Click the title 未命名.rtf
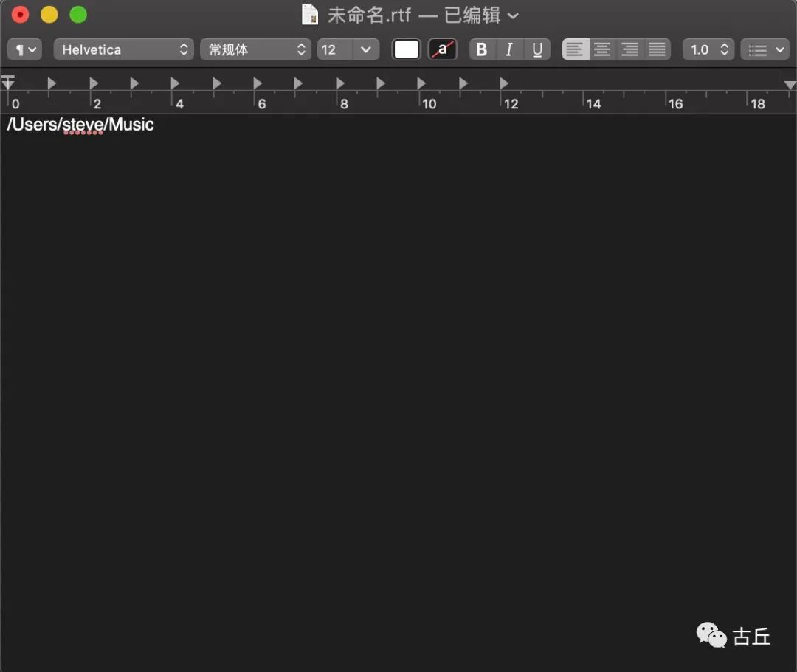 369,15
